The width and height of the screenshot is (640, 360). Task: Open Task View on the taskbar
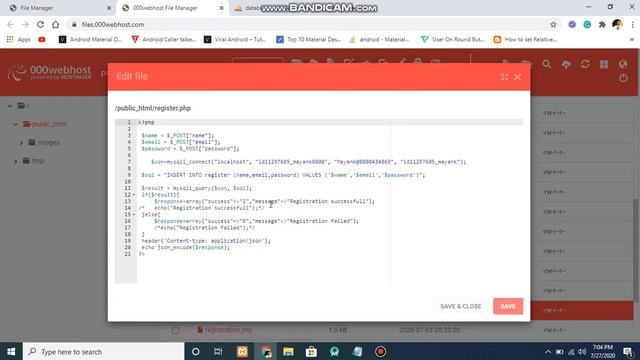[218, 351]
